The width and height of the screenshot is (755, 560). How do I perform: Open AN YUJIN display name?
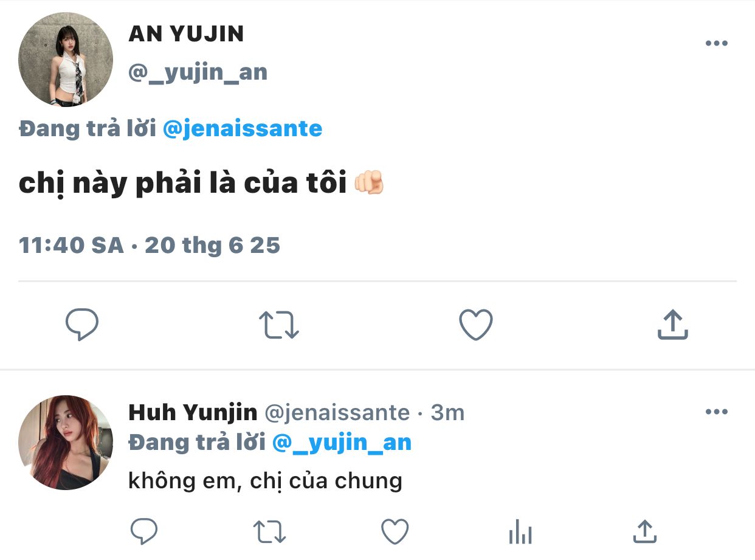point(186,35)
